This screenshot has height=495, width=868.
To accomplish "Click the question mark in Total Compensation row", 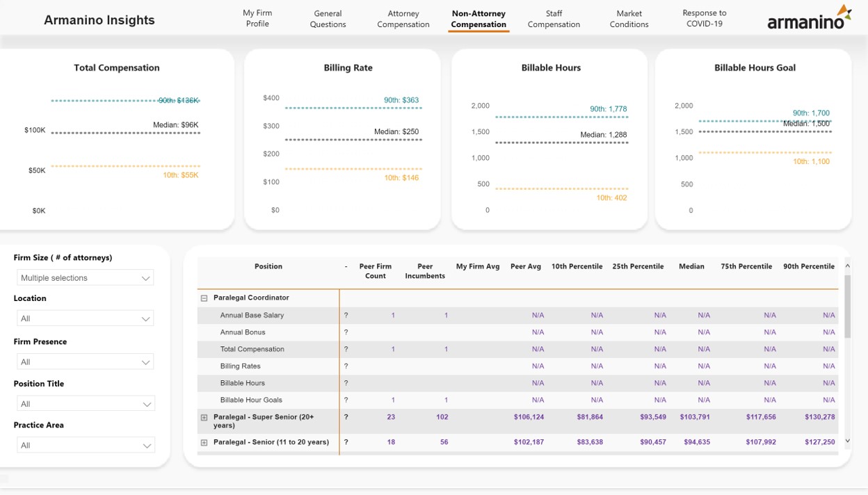I will click(x=346, y=349).
